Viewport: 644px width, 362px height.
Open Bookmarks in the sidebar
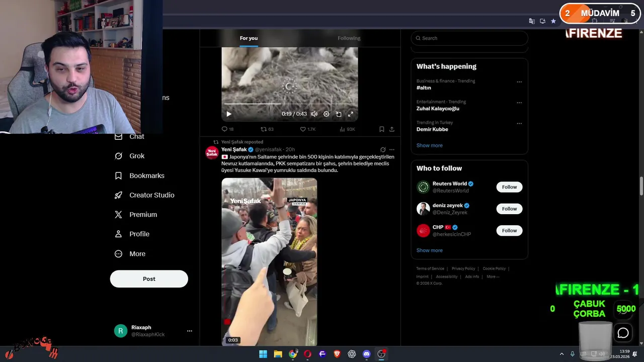coord(140,175)
